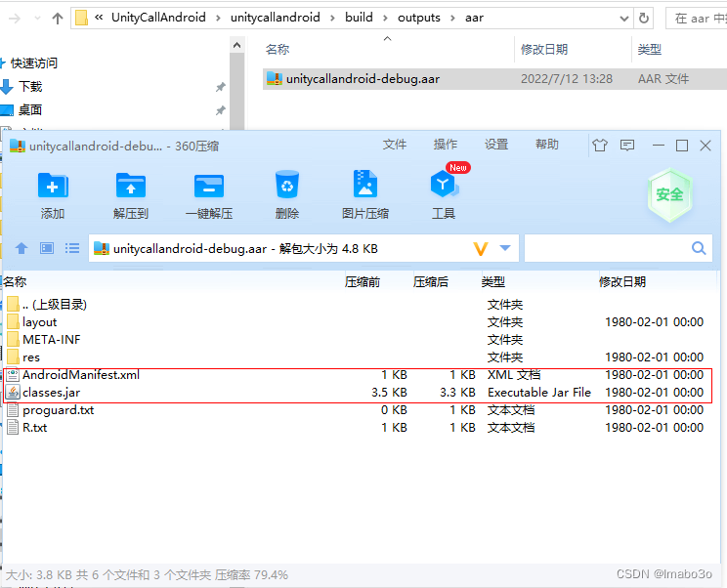
Task: Open the feedback message icon in 360压缩 title bar
Action: point(627,146)
